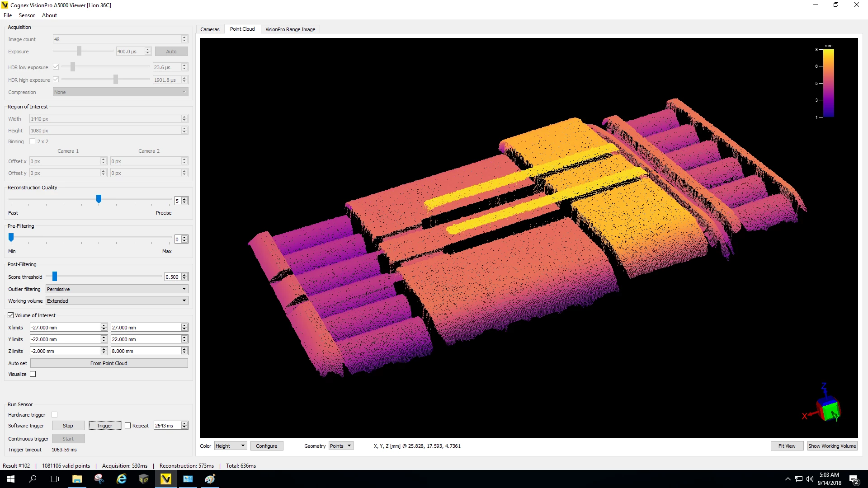Enable the Binning 2x2 checkbox
This screenshot has height=488, width=868.
pyautogui.click(x=33, y=141)
